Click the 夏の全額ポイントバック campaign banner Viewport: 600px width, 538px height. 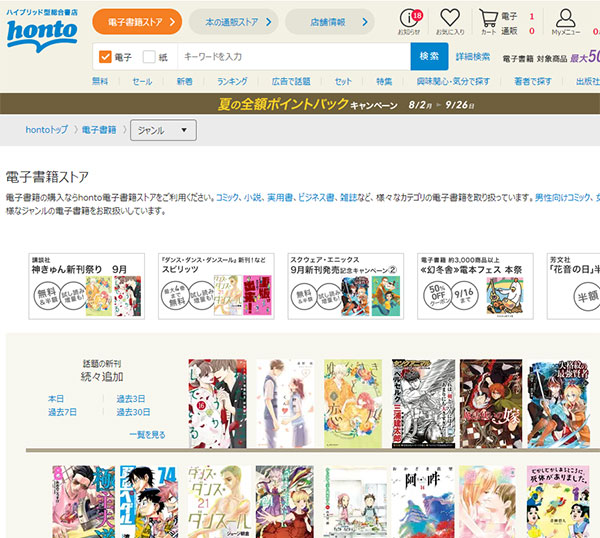click(x=300, y=104)
